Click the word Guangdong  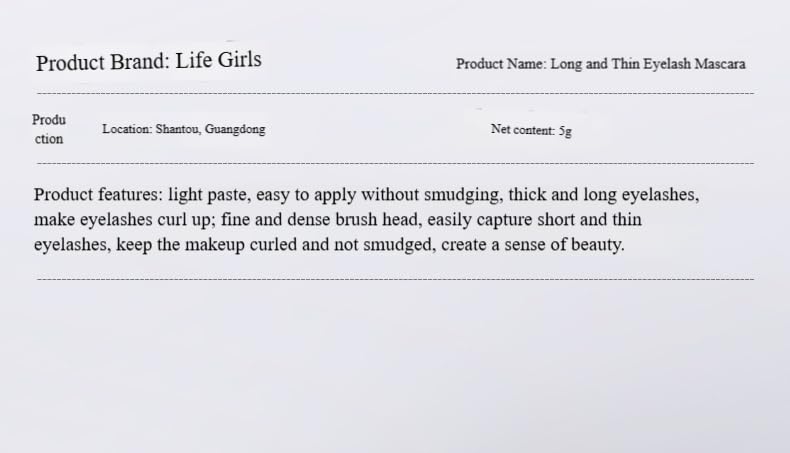coord(235,130)
